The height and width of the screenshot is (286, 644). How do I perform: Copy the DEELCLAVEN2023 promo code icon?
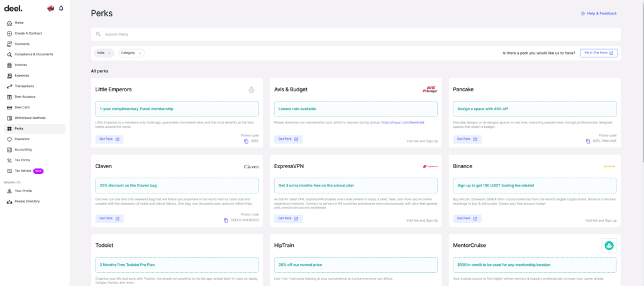click(226, 220)
